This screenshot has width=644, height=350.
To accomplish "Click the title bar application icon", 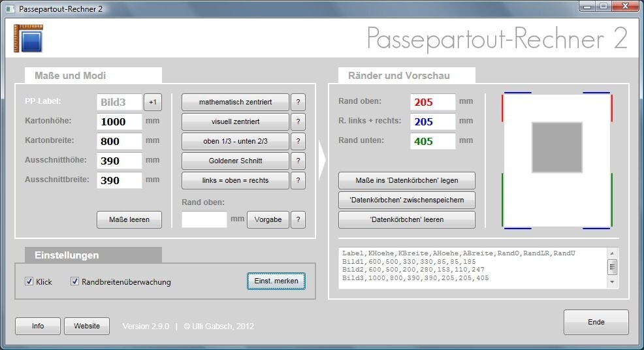I will point(10,8).
